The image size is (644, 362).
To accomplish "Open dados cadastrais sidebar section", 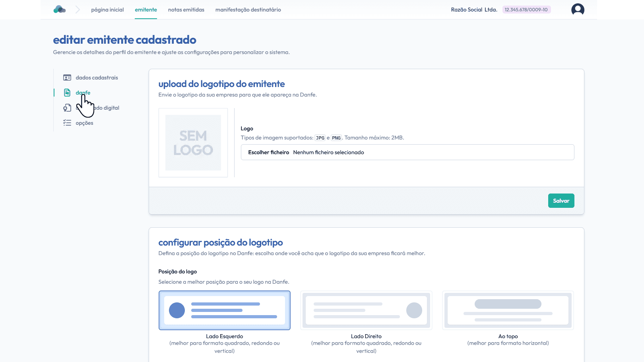I will pyautogui.click(x=97, y=78).
